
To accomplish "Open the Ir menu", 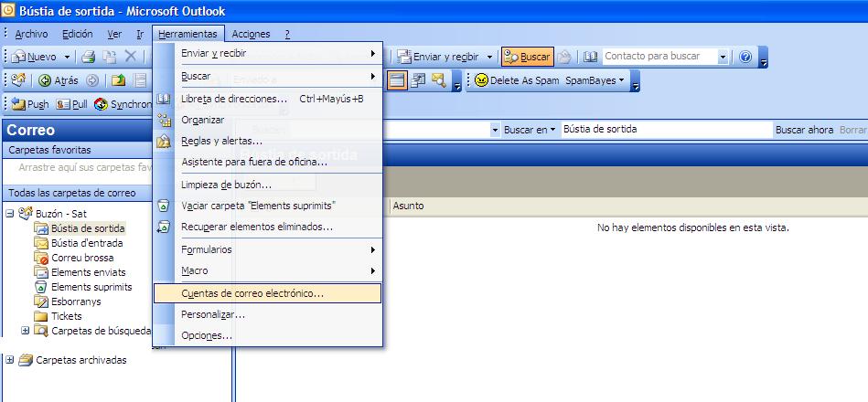I will point(140,34).
